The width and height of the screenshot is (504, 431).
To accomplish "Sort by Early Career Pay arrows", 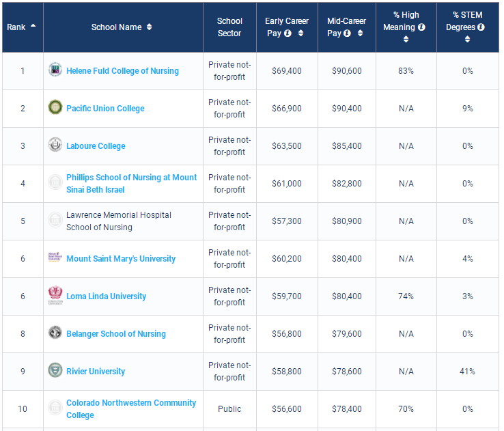I will (x=300, y=33).
